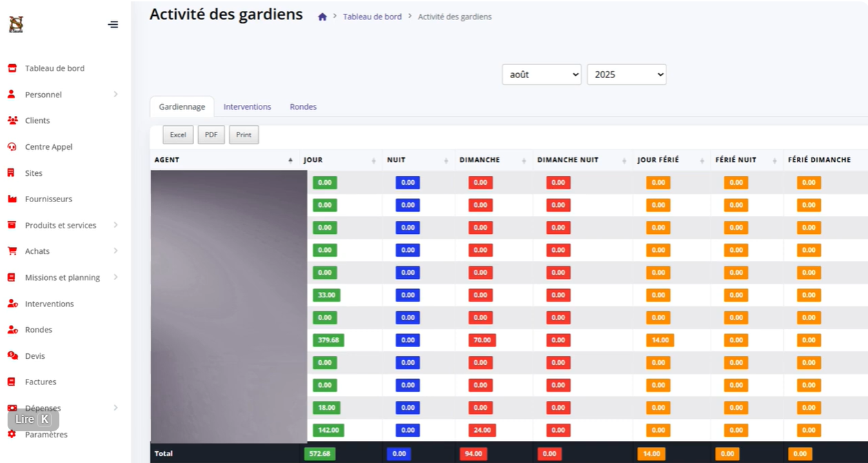
Task: Export table with Excel button
Action: (x=178, y=135)
